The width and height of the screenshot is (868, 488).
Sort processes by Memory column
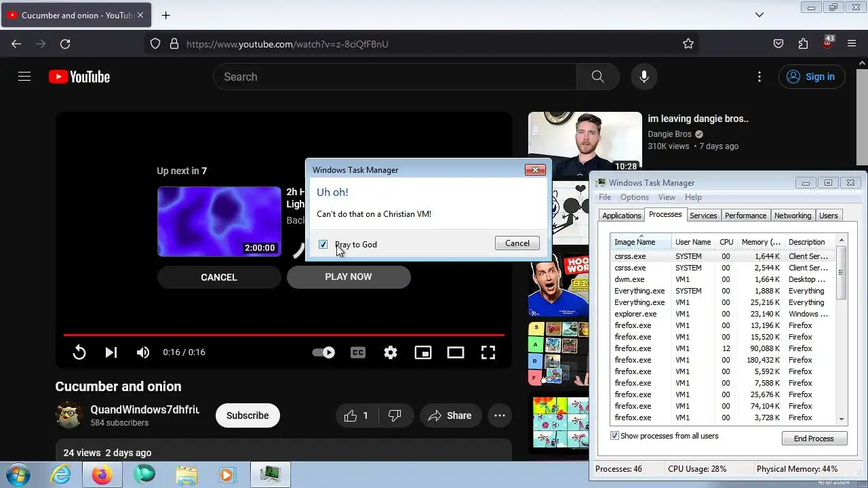point(761,242)
